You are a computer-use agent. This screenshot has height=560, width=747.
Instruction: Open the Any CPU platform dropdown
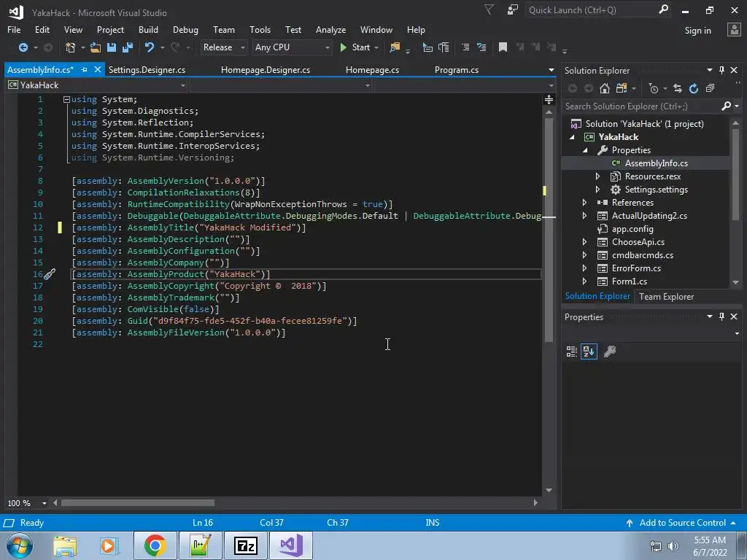point(292,47)
